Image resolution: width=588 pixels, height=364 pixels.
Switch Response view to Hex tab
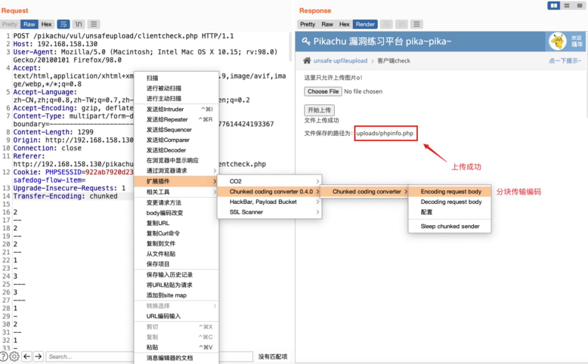click(x=344, y=24)
